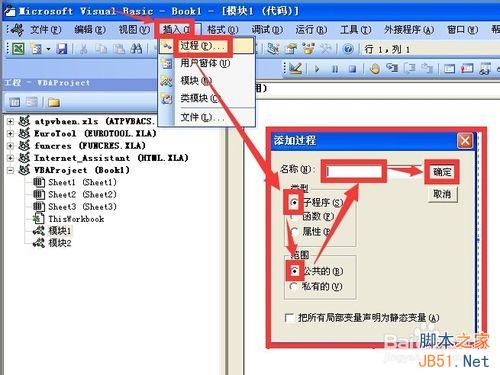Toggle Design Mode in the debug toolbar

click(x=296, y=68)
